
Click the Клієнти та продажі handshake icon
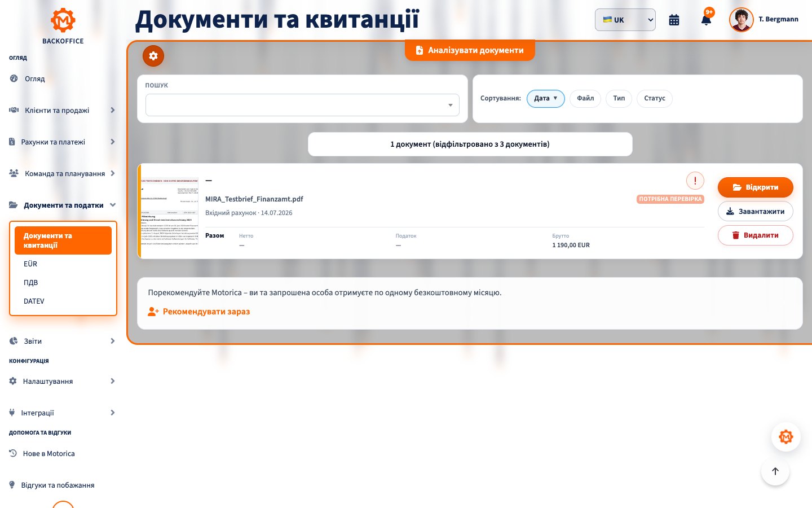point(14,110)
